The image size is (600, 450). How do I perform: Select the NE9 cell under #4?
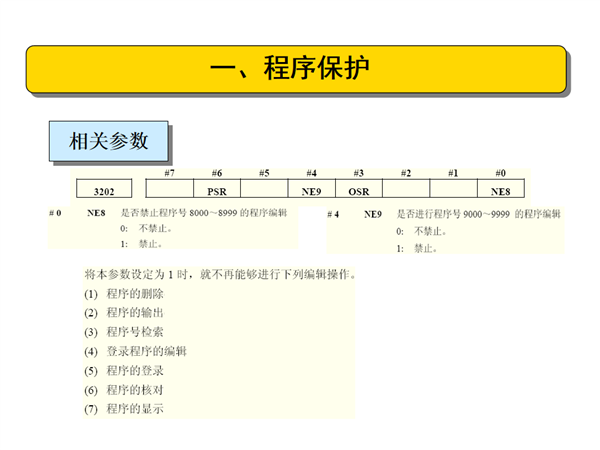coord(311,189)
